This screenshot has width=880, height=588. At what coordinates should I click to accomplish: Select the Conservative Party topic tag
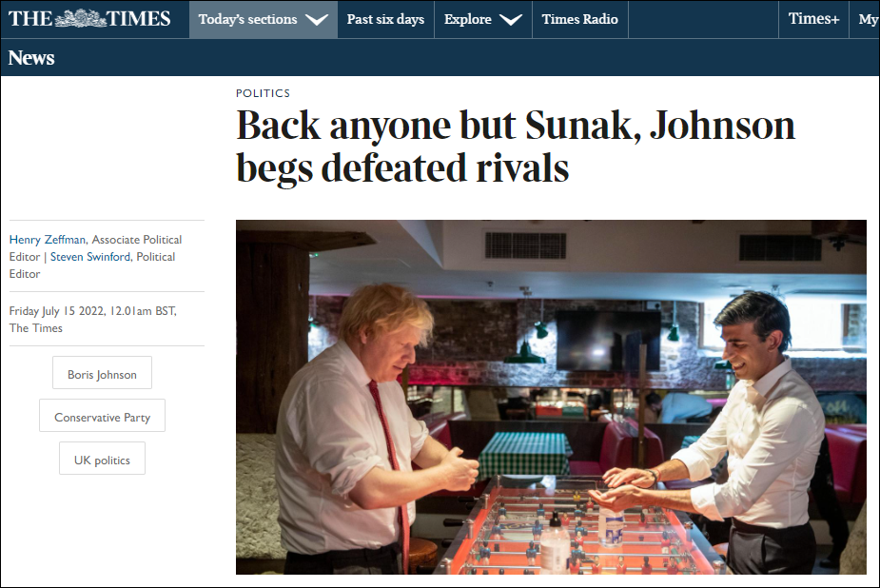point(102,415)
